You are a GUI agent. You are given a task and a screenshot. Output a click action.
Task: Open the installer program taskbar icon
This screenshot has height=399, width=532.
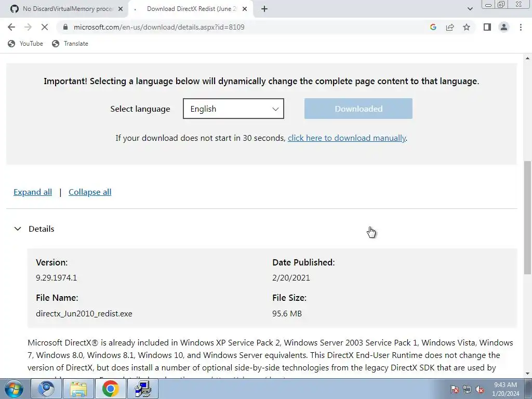click(142, 389)
